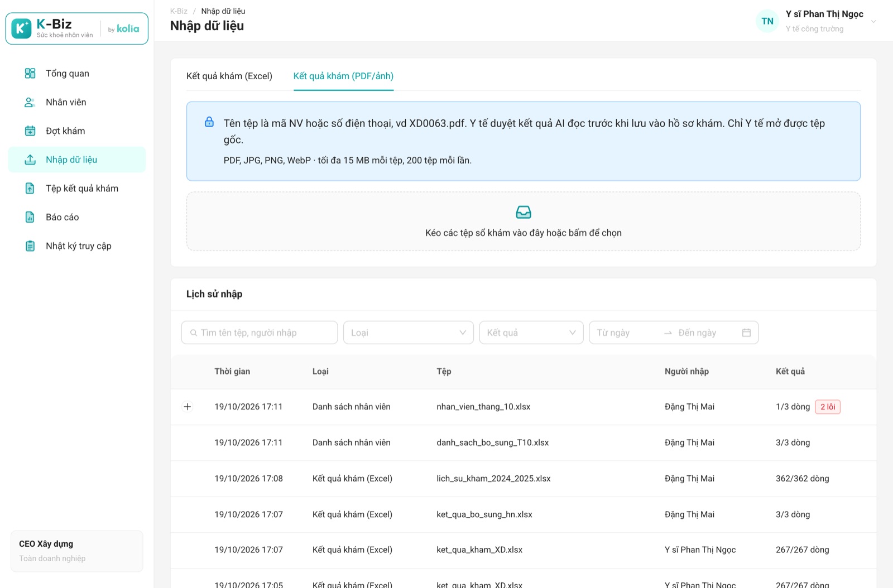Open Tổng quan dashboard icon

30,73
